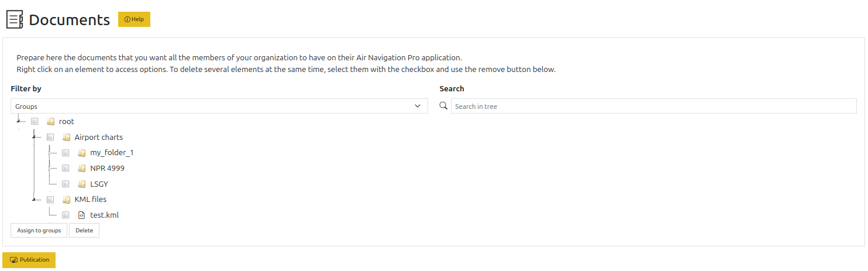Click the root folder icon
Screen dimensions: 868x271
(51, 122)
